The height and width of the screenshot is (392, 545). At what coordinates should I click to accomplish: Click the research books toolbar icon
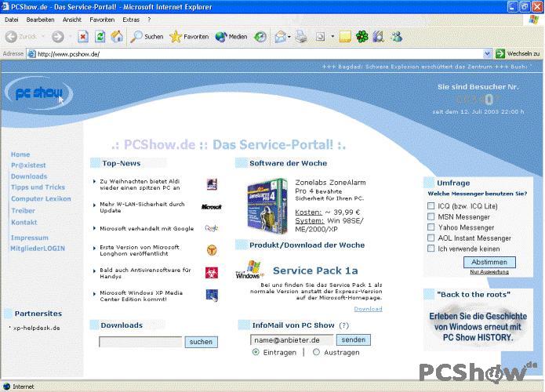(x=379, y=37)
